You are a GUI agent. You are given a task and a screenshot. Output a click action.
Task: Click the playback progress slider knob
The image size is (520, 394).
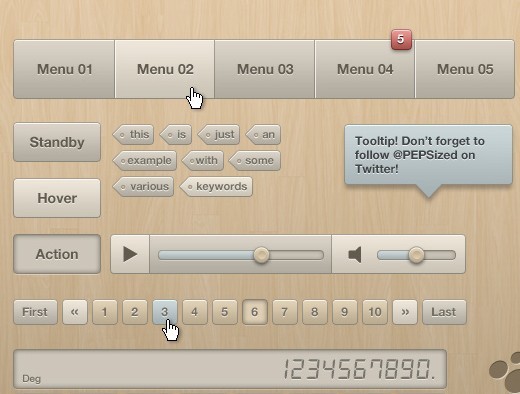tap(261, 255)
